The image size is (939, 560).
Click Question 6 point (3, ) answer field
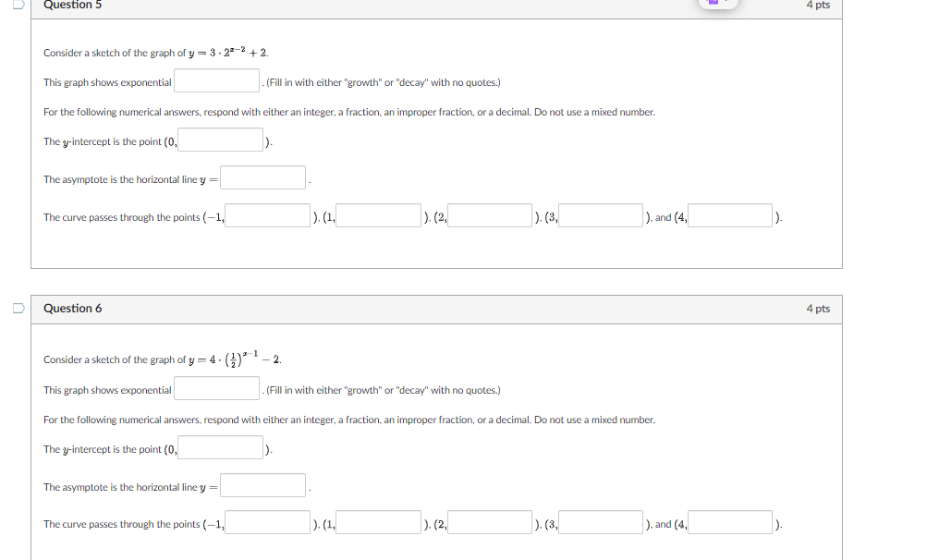tap(603, 521)
